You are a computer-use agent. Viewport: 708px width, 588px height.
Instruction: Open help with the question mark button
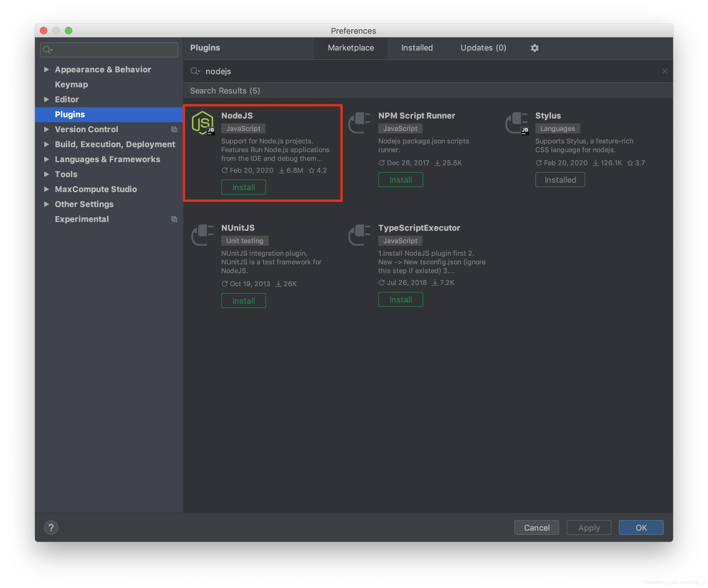coord(51,527)
